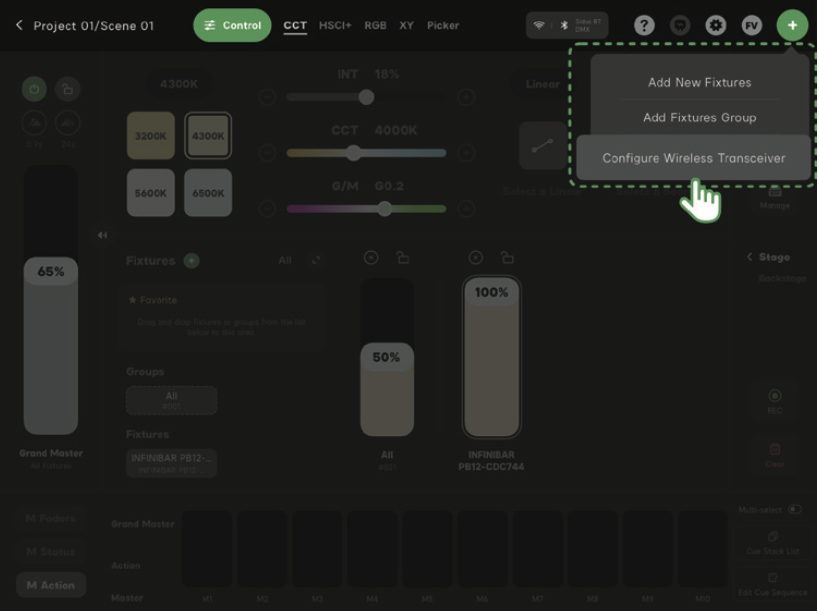Click the Clear cue icon
This screenshot has width=819, height=611.
[774, 449]
